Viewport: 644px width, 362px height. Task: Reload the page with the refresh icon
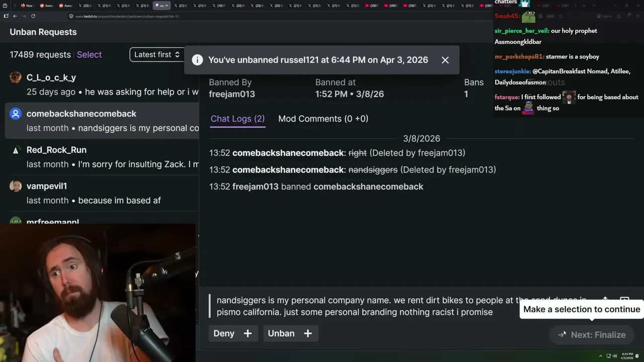click(33, 16)
